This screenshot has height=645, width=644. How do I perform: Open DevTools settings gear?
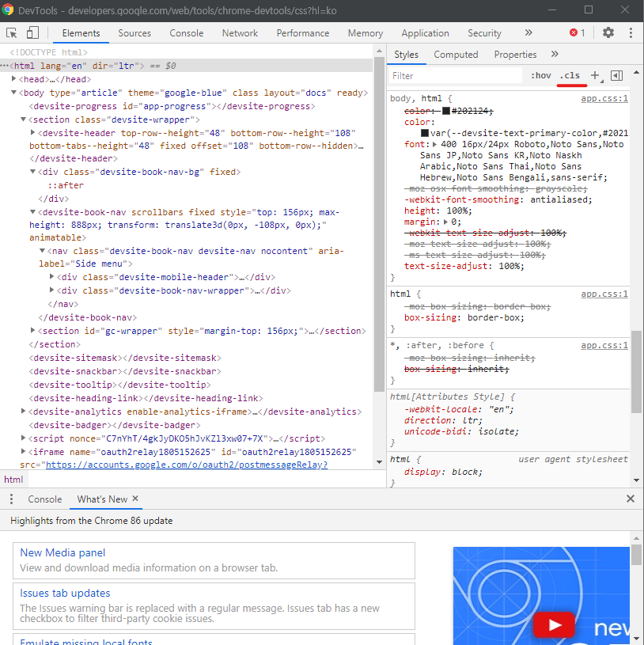coord(608,32)
